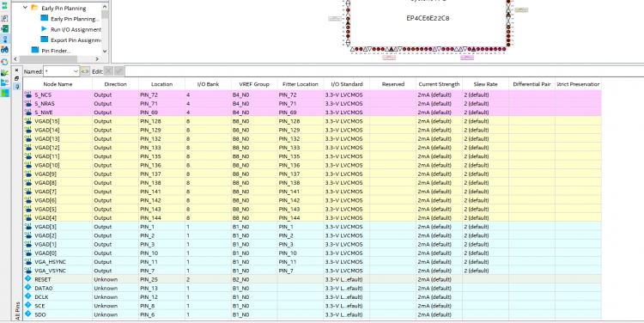644x323 pixels.
Task: Open the Pin Finder... task
Action: click(x=56, y=51)
